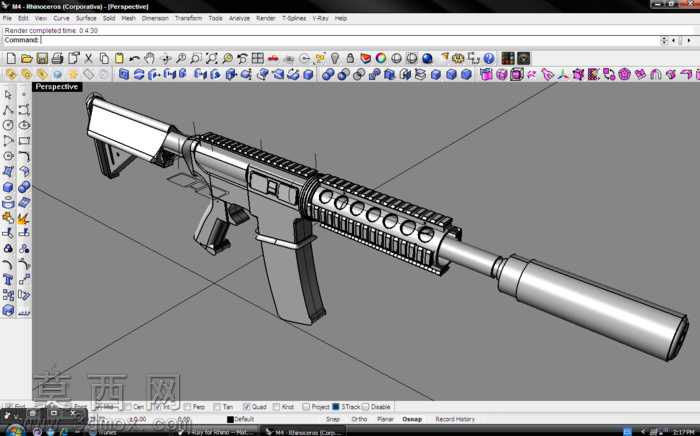Click the padlock Lock objects icon
700x436 pixels.
350,58
